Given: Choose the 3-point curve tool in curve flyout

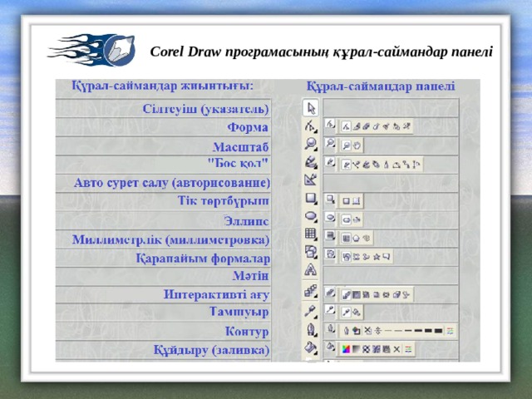Looking at the screenshot, I should click(397, 165).
